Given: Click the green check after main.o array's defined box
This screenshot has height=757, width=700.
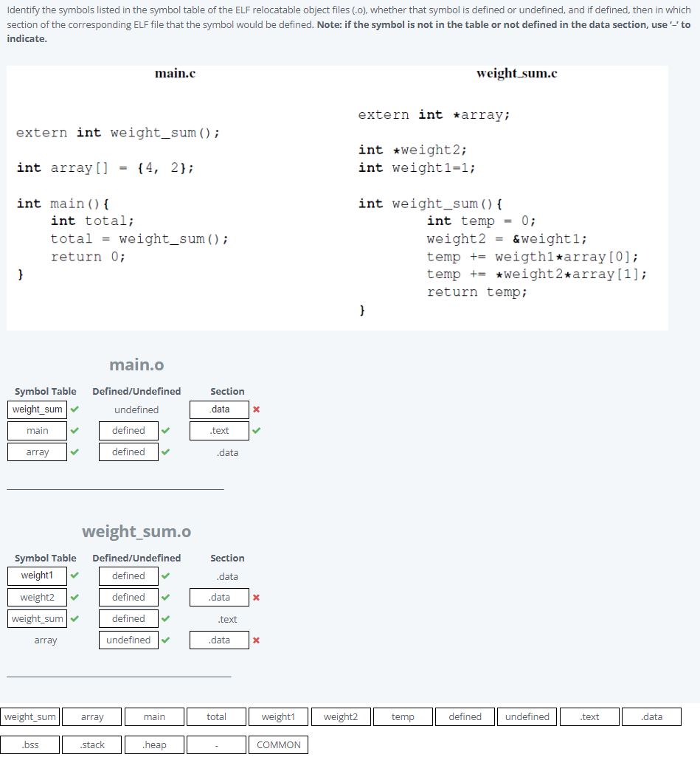Looking at the screenshot, I should (x=165, y=452).
